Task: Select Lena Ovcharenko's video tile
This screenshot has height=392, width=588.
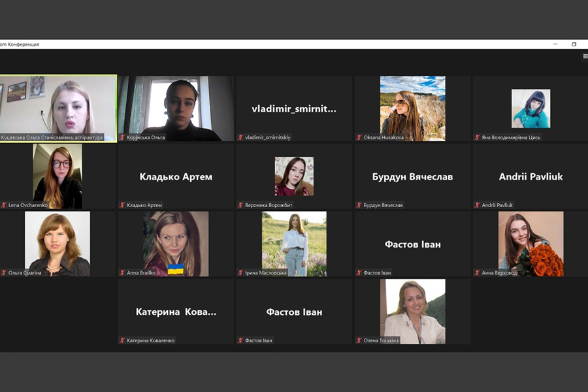Action: [x=57, y=176]
